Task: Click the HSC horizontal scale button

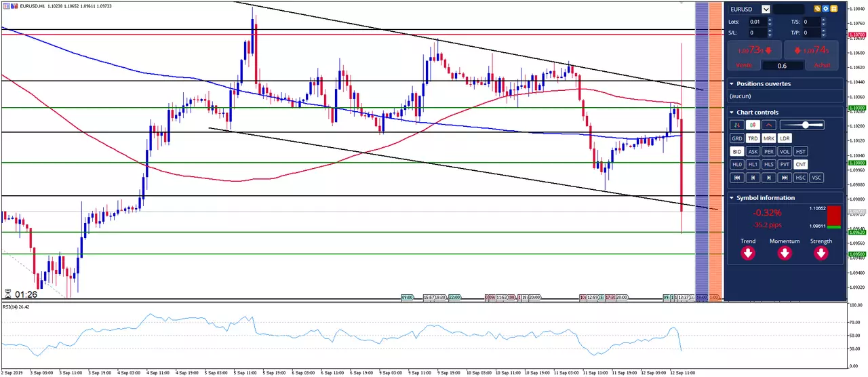Action: point(801,178)
